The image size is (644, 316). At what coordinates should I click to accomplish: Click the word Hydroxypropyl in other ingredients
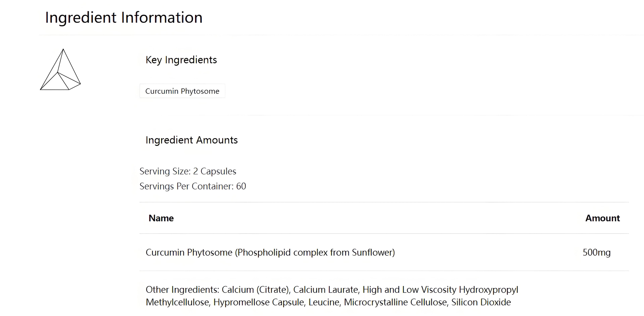tap(489, 290)
